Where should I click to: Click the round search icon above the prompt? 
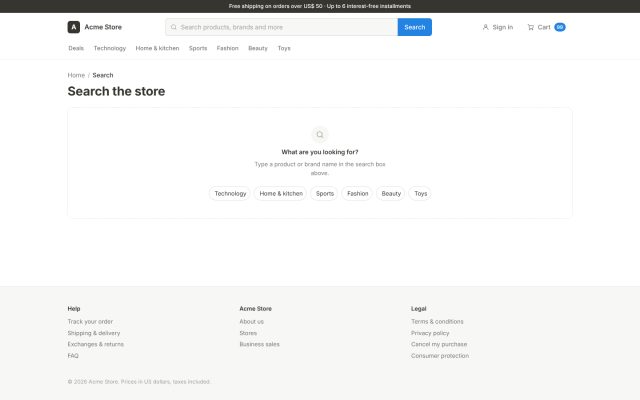click(x=320, y=134)
